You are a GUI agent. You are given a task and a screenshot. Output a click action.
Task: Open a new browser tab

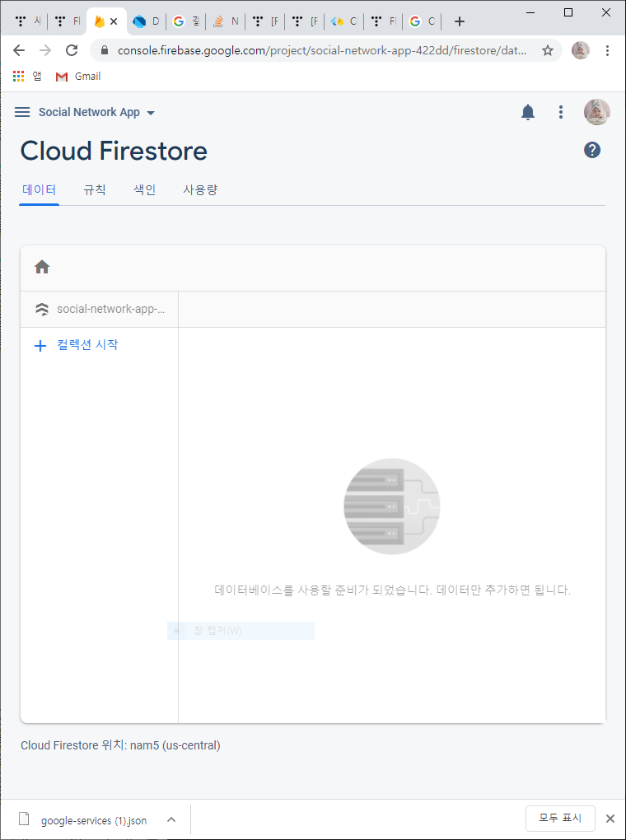point(460,21)
